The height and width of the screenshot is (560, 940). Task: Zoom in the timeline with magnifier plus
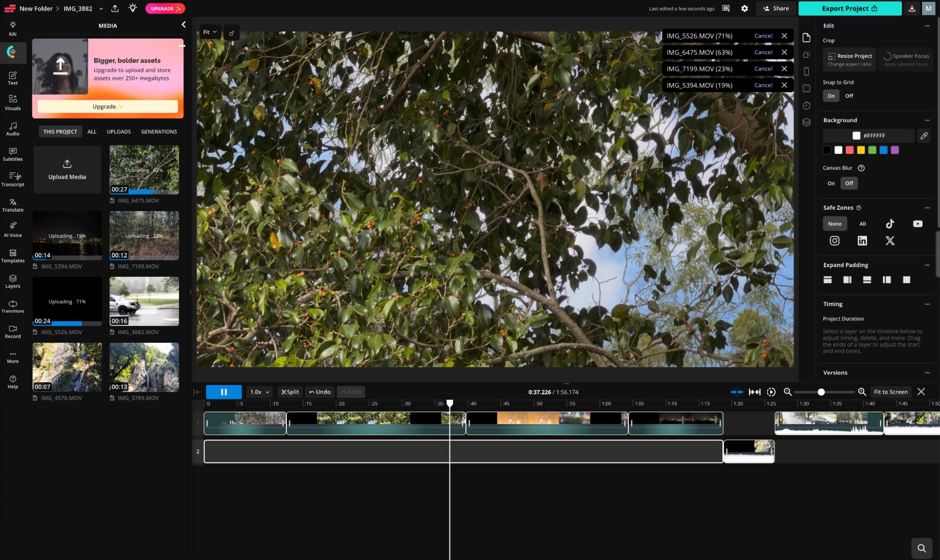coord(862,392)
